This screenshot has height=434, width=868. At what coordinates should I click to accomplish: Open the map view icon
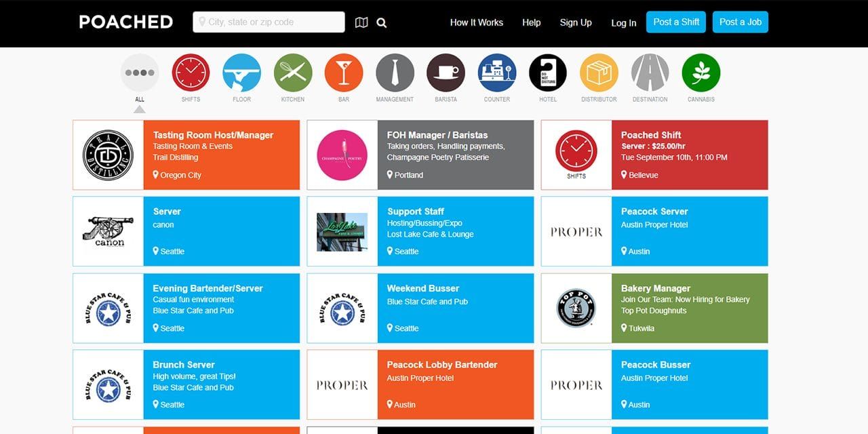[361, 22]
